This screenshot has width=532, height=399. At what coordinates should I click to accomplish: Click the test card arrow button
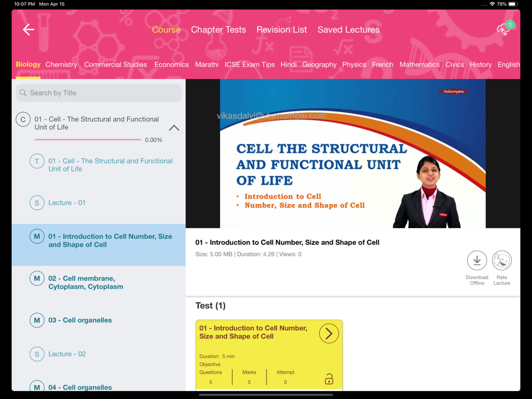click(329, 334)
